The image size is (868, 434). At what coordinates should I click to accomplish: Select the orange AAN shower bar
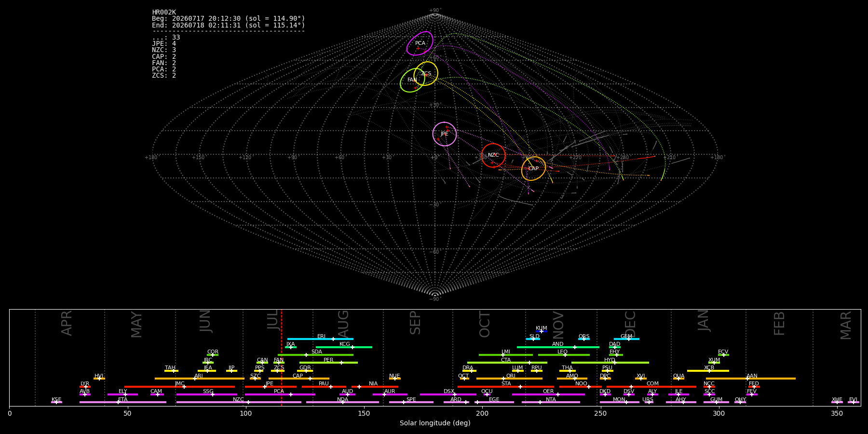(751, 379)
